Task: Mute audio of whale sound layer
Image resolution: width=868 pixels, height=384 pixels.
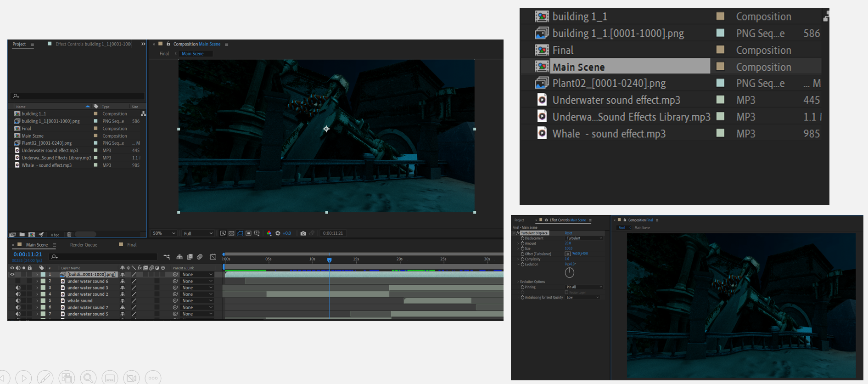Action: click(18, 301)
